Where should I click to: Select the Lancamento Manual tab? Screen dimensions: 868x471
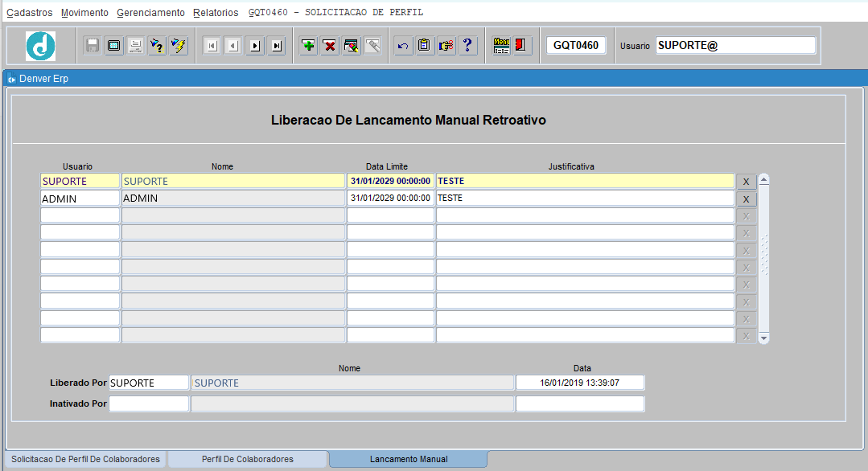(x=409, y=460)
